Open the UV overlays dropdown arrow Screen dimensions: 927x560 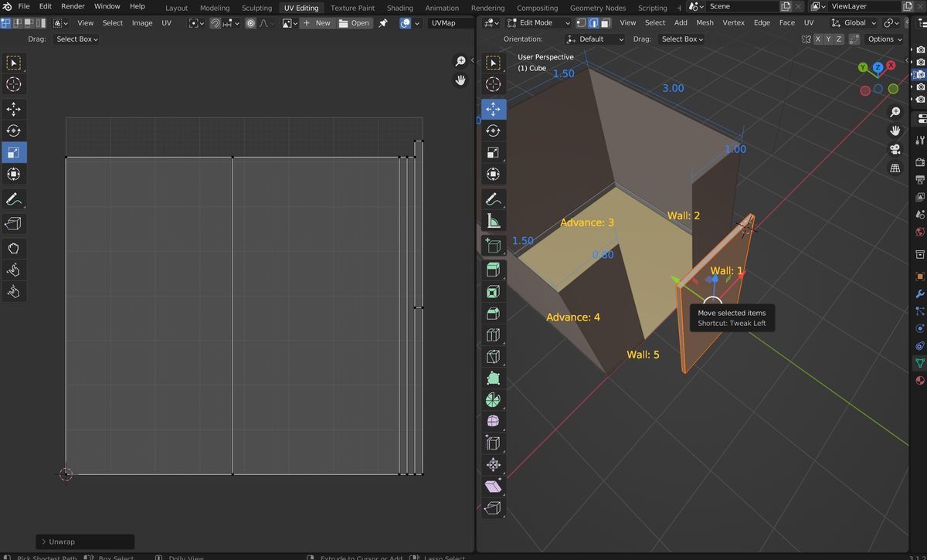(418, 23)
